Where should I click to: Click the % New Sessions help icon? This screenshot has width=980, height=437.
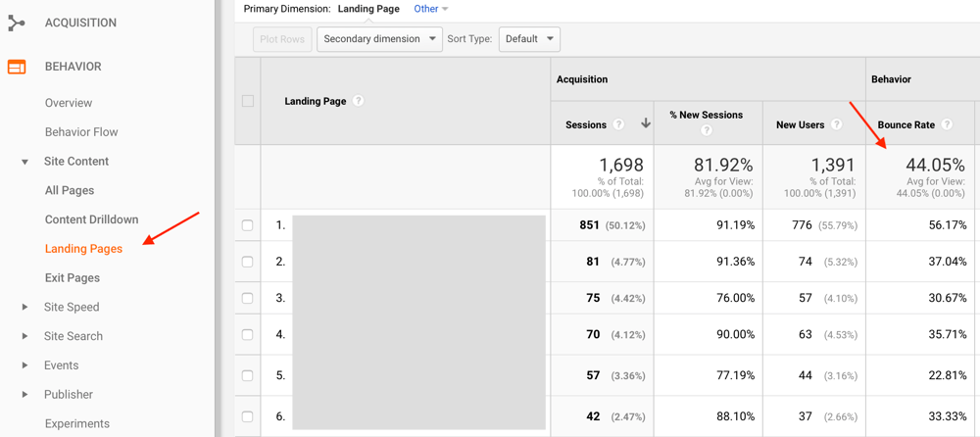(x=707, y=130)
